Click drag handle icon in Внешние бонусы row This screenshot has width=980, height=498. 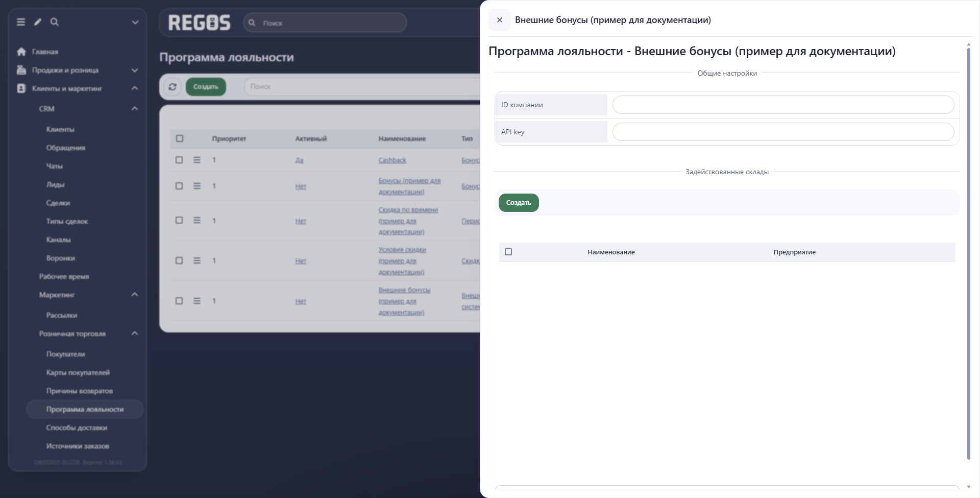(x=197, y=301)
